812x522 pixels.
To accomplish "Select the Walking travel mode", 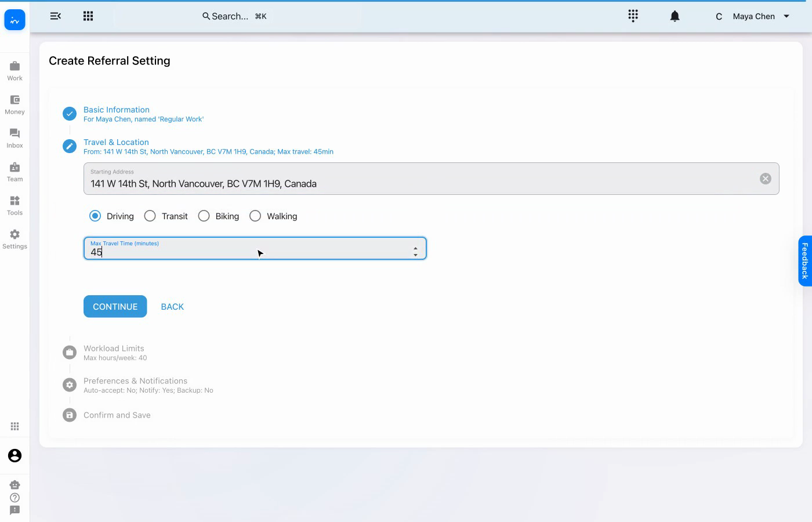I will point(255,216).
